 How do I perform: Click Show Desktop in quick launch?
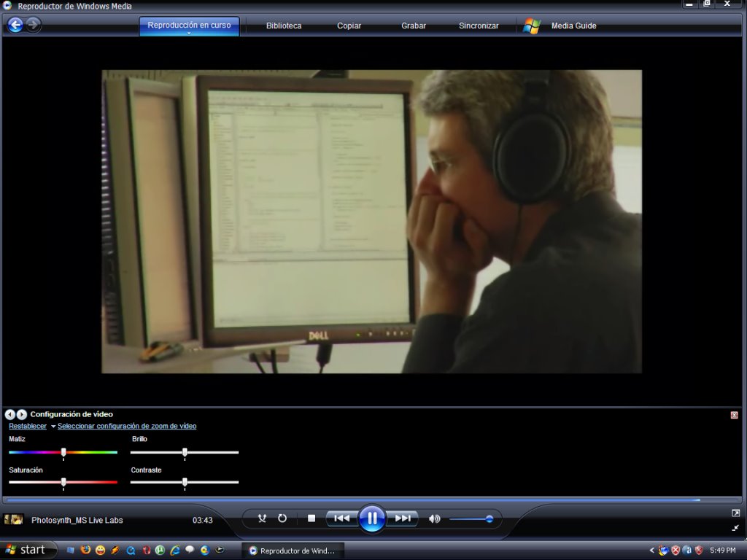click(71, 551)
